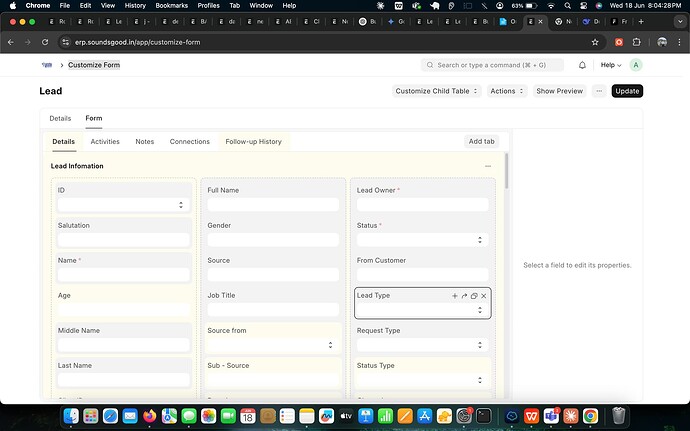This screenshot has height=431, width=690.
Task: Select the Form tab
Action: coord(94,118)
